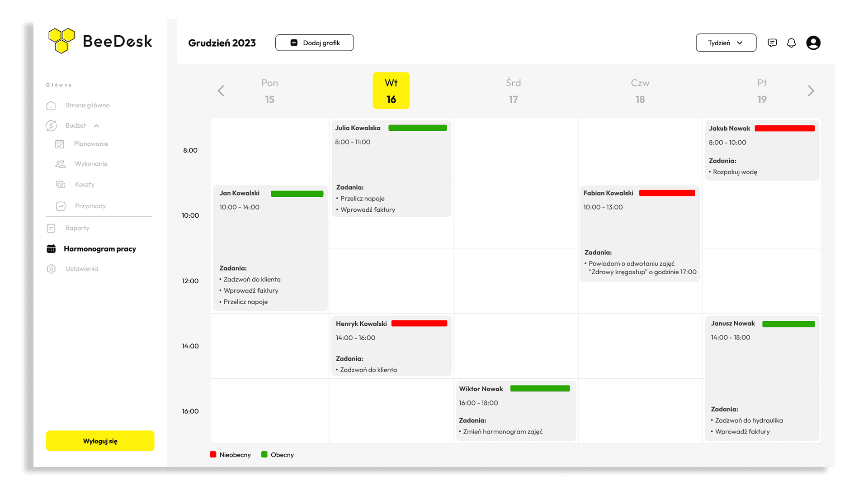Click the '10:00 - 13:00' time text

coord(603,207)
